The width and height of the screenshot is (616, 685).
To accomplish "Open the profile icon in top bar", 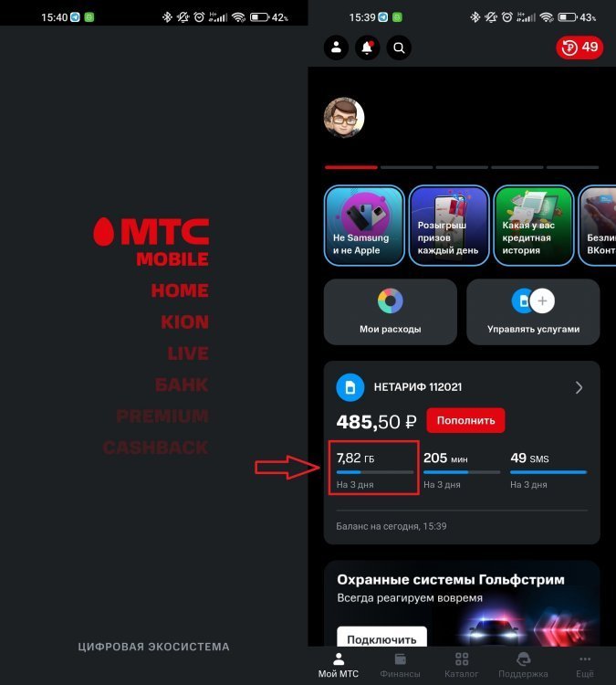I will point(336,47).
